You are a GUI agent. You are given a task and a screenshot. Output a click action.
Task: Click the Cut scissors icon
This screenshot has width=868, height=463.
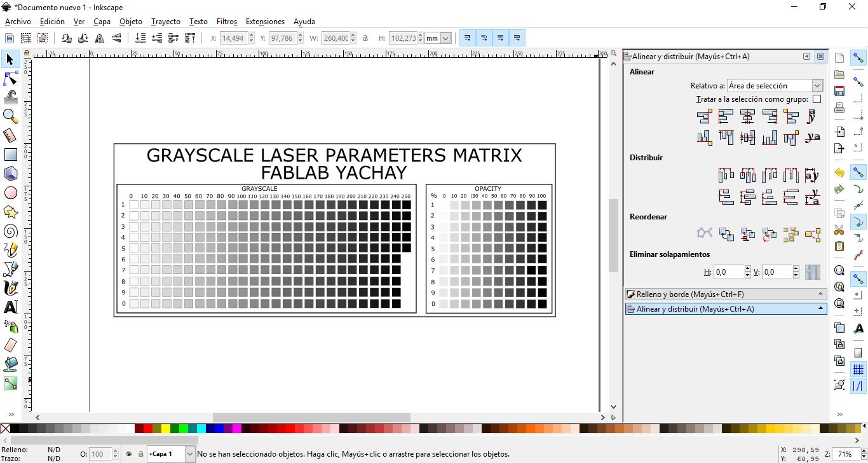(839, 230)
